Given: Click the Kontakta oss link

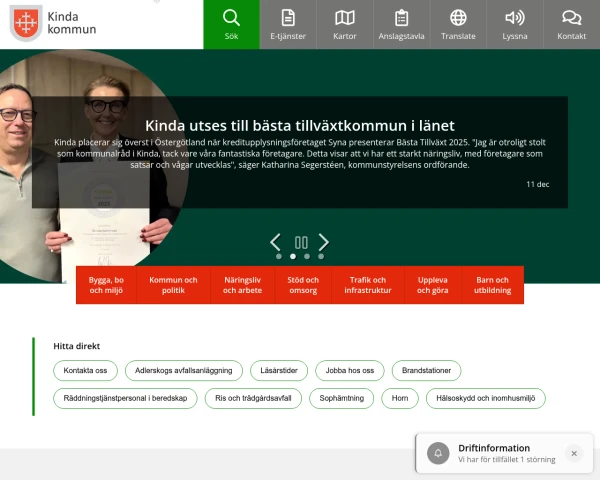Looking at the screenshot, I should pyautogui.click(x=86, y=371).
